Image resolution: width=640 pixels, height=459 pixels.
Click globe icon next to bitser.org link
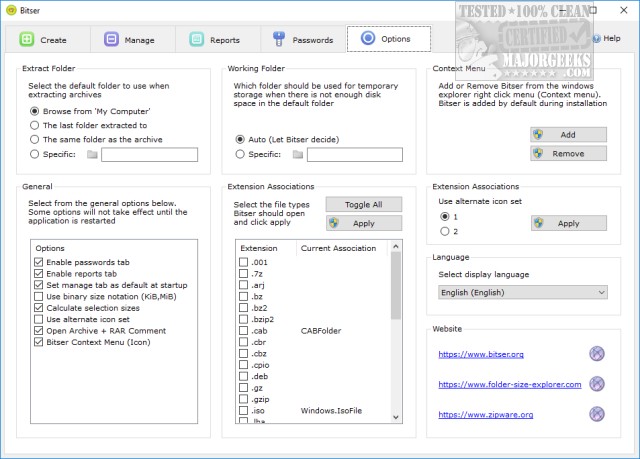[597, 354]
